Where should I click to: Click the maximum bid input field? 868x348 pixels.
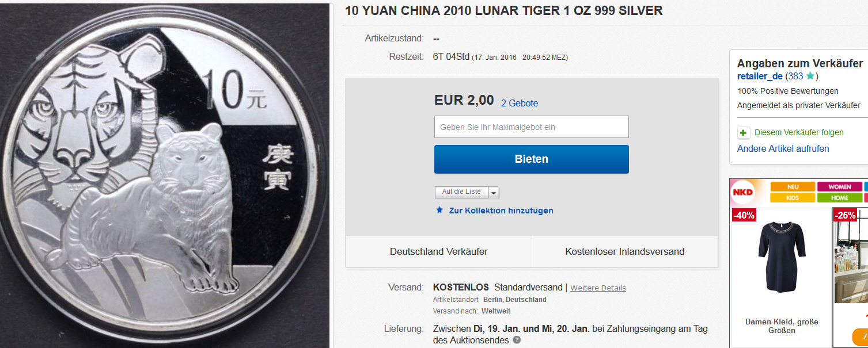pyautogui.click(x=531, y=127)
